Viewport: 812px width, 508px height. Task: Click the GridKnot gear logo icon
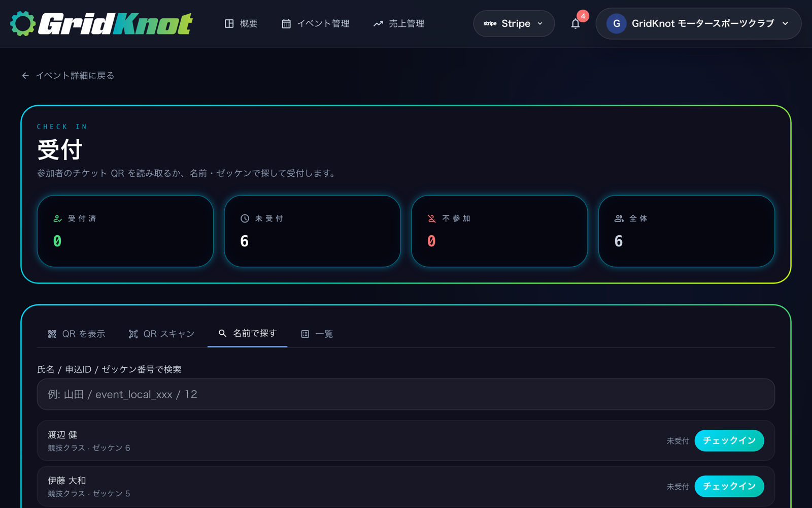[23, 23]
